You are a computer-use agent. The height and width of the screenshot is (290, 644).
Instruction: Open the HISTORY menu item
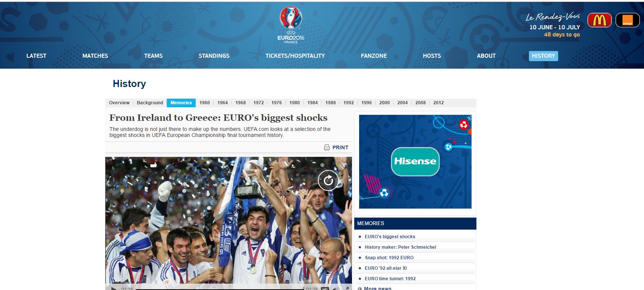[543, 56]
